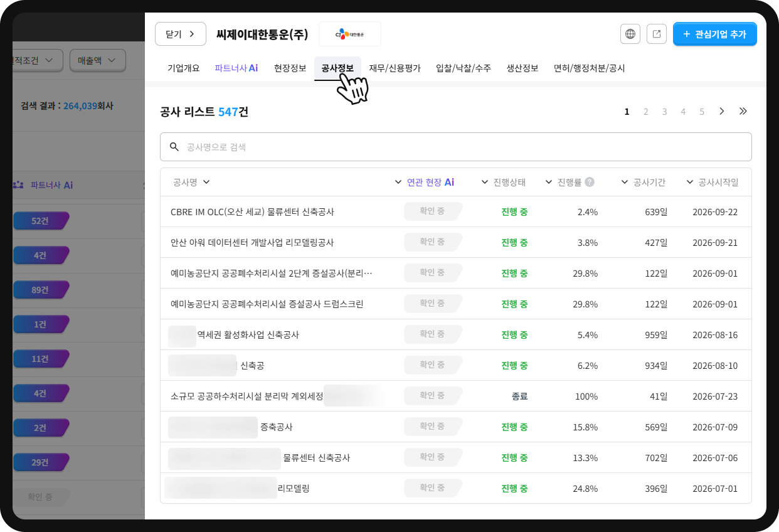Click 진행 중 status in CBRE row
This screenshot has width=779, height=532.
[x=514, y=211]
